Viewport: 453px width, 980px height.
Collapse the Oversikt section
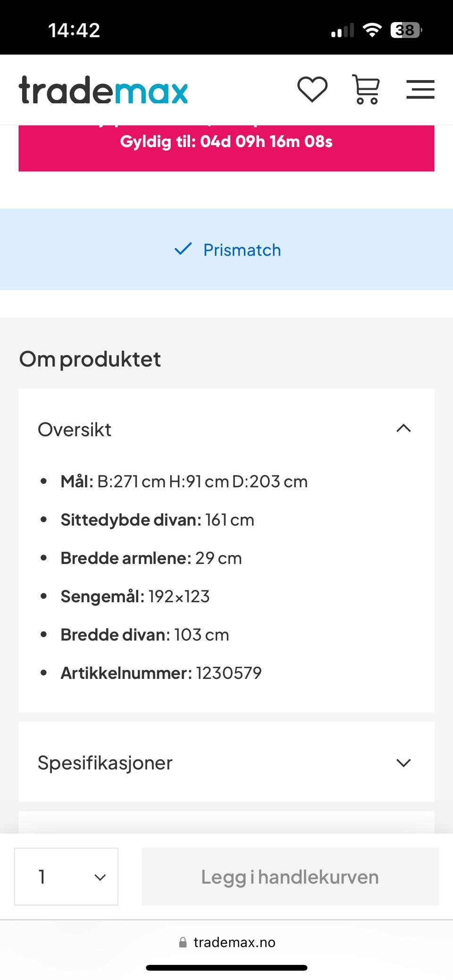point(403,428)
